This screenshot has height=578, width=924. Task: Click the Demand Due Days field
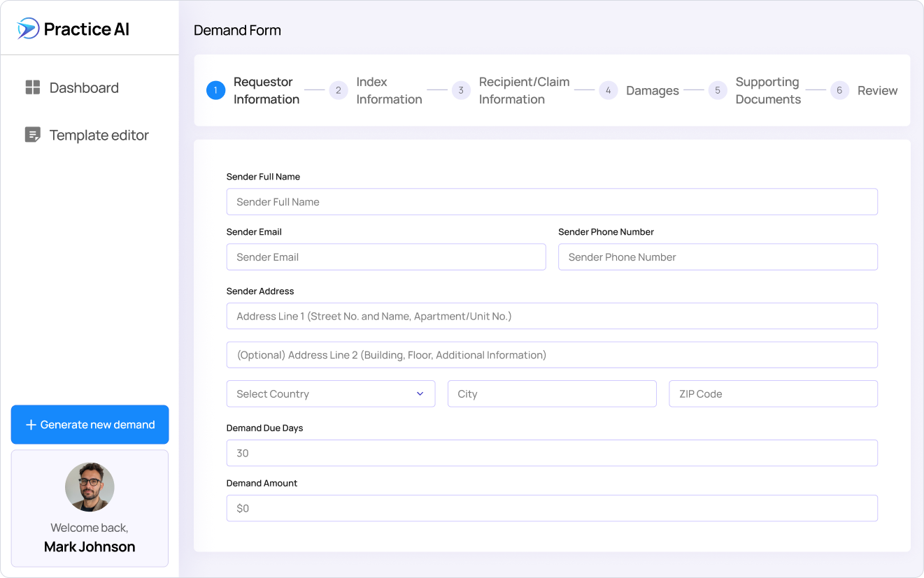[552, 453]
